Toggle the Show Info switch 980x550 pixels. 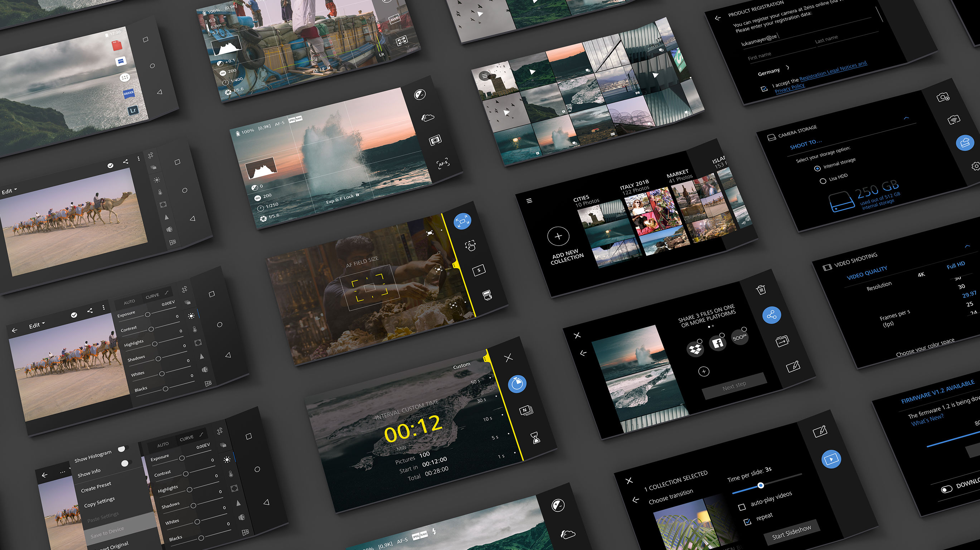click(x=127, y=463)
